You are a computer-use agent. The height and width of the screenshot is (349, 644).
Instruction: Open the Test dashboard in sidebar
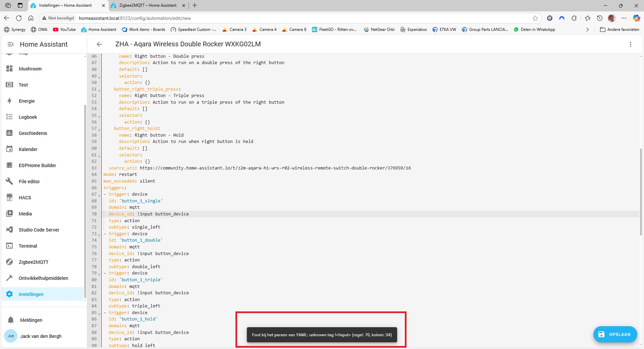tap(43, 85)
